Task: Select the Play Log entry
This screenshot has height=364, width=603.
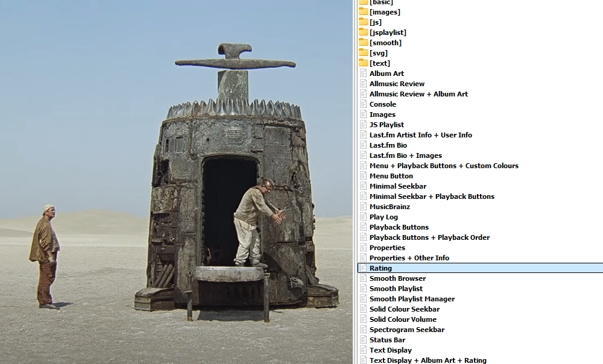Action: pos(384,217)
